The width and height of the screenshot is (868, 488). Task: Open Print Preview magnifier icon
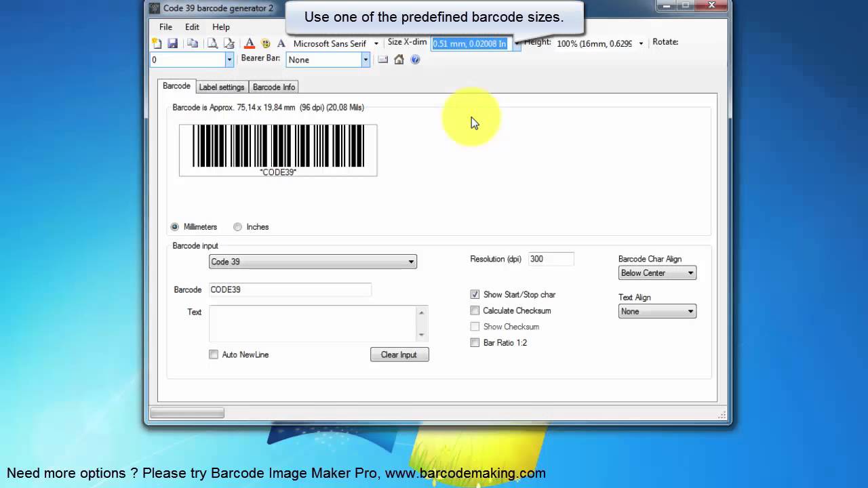(x=212, y=43)
